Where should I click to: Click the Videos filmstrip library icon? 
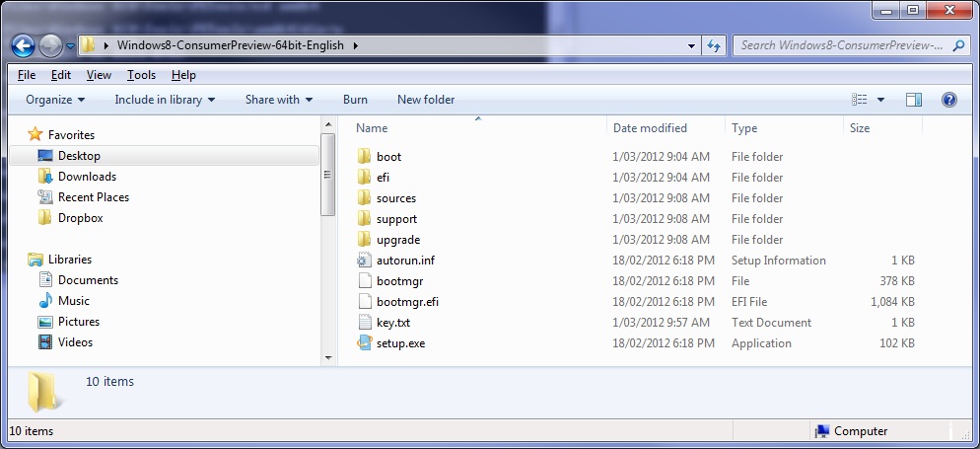(x=45, y=342)
